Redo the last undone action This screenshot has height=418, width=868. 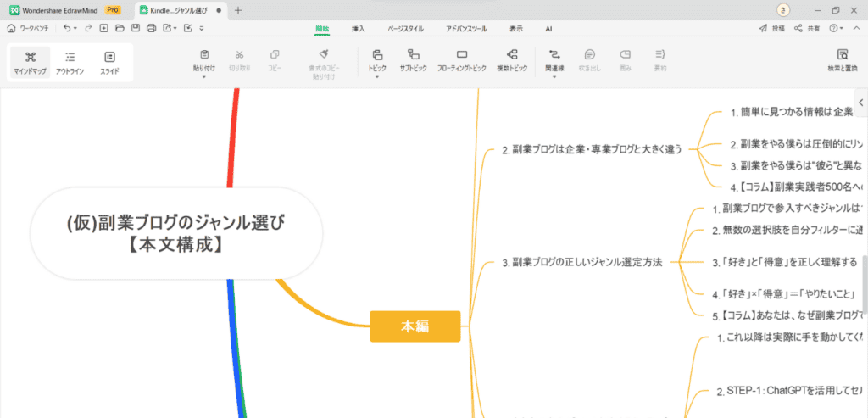[x=88, y=28]
